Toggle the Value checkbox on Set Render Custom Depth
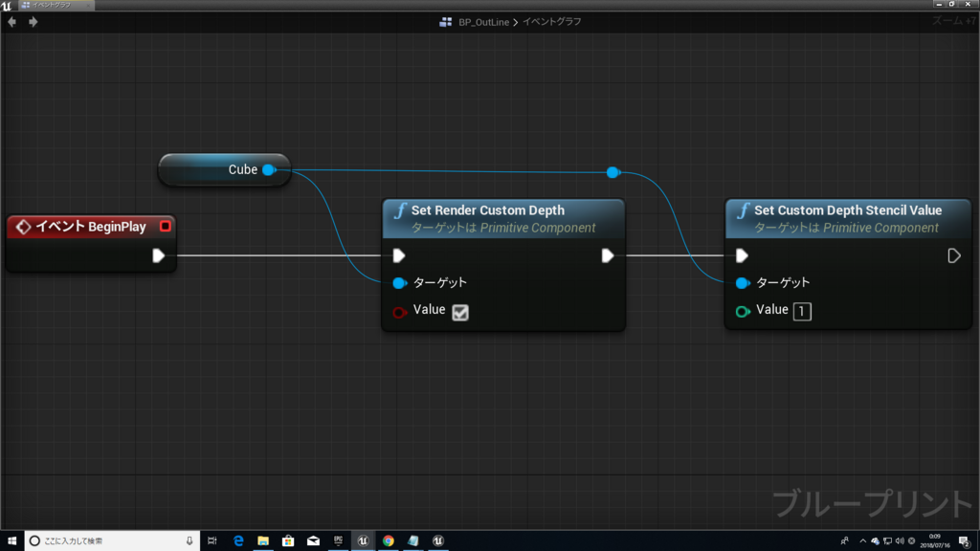 pos(460,312)
